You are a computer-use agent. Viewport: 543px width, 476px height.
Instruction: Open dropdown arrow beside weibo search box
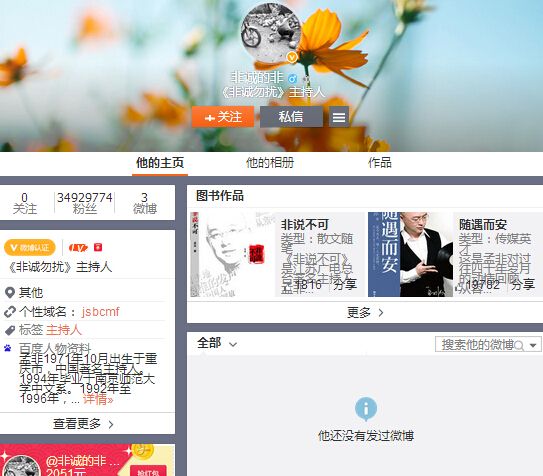(x=533, y=345)
